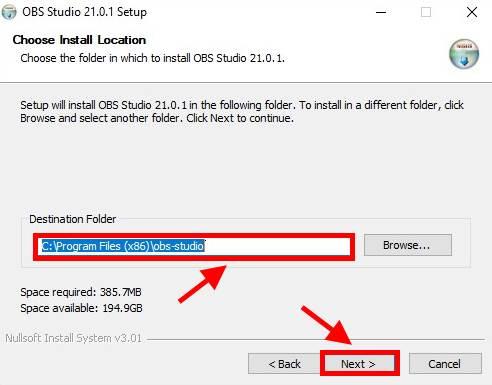This screenshot has height=385, width=492.
Task: Click the red arrow pointing at path field
Action: 202,284
